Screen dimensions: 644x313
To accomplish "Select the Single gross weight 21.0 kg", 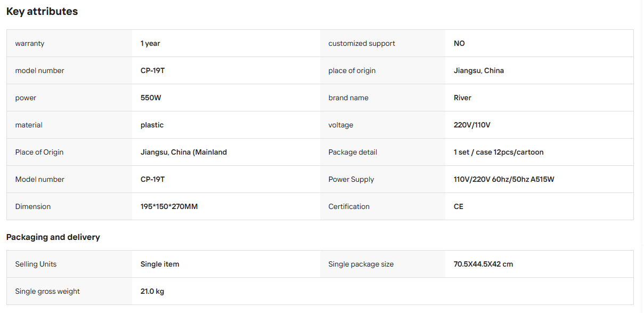I will click(x=152, y=291).
